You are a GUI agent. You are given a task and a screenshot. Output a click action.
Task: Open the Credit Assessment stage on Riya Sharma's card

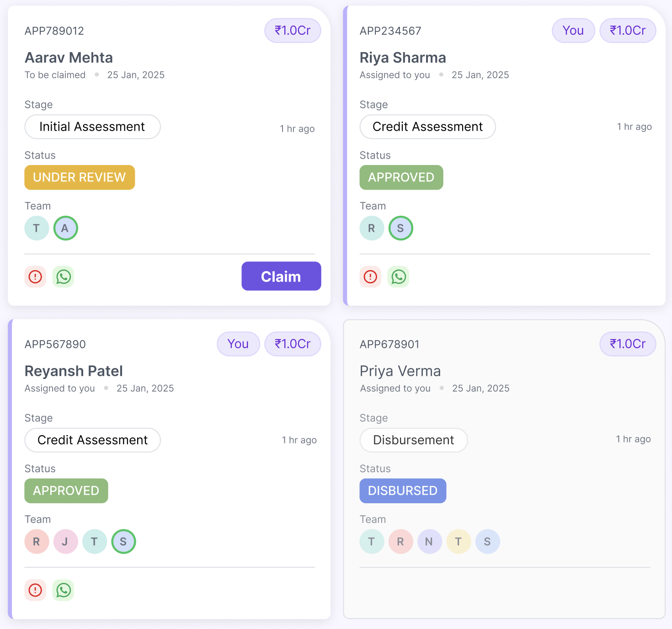click(427, 127)
